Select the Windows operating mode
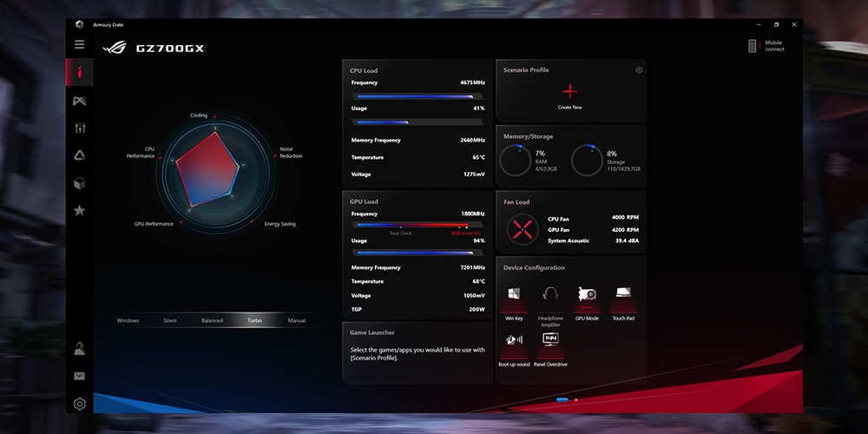 (x=128, y=320)
